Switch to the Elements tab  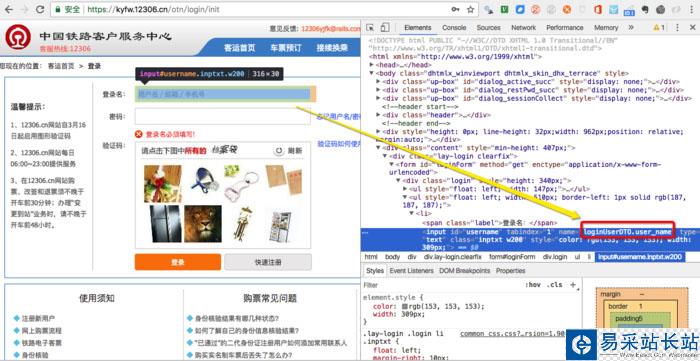(418, 28)
